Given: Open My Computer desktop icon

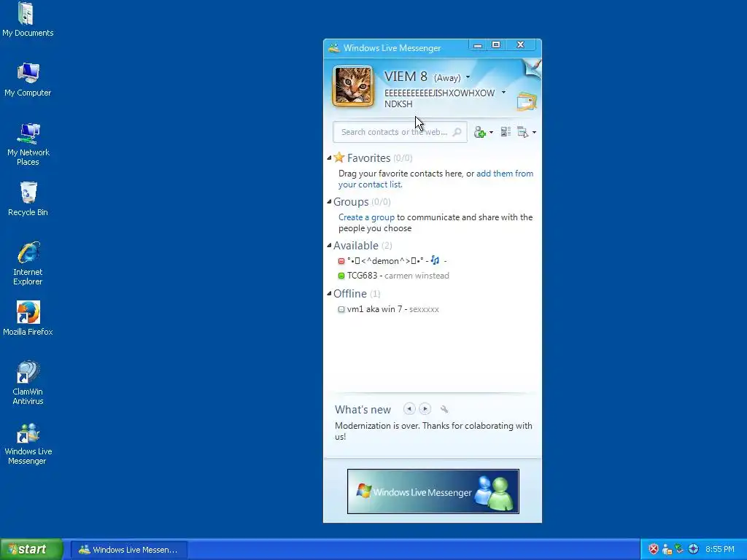Looking at the screenshot, I should tap(28, 79).
